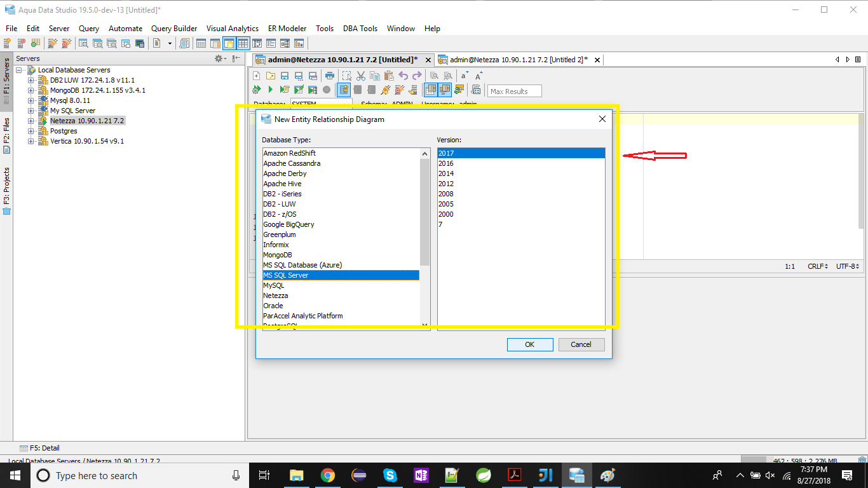
Task: Click the disconnect server icon in main toolbar
Action: coord(66,43)
